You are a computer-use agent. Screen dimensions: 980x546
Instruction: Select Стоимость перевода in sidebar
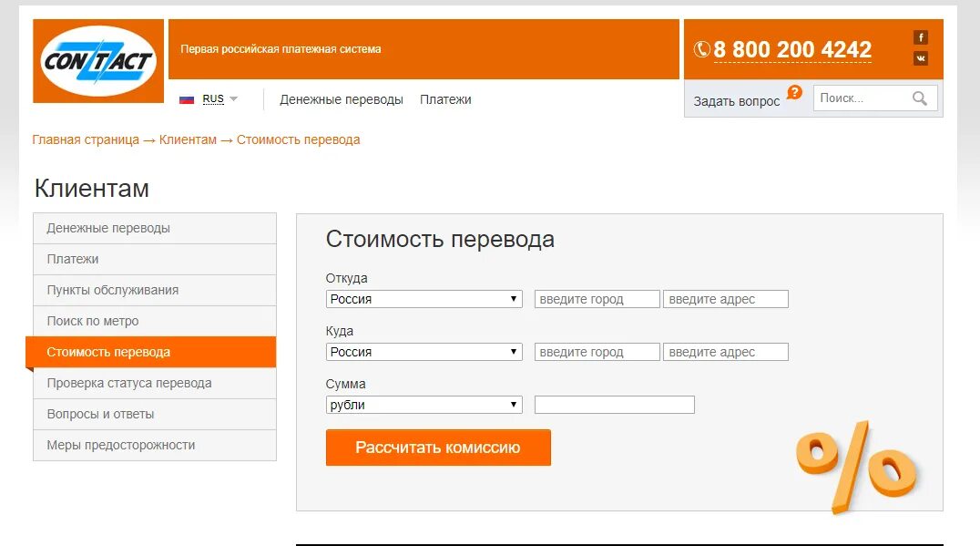150,352
